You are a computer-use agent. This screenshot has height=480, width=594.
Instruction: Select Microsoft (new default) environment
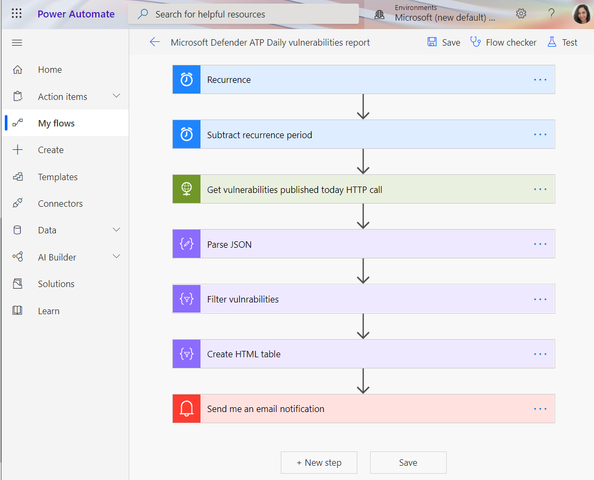[445, 17]
